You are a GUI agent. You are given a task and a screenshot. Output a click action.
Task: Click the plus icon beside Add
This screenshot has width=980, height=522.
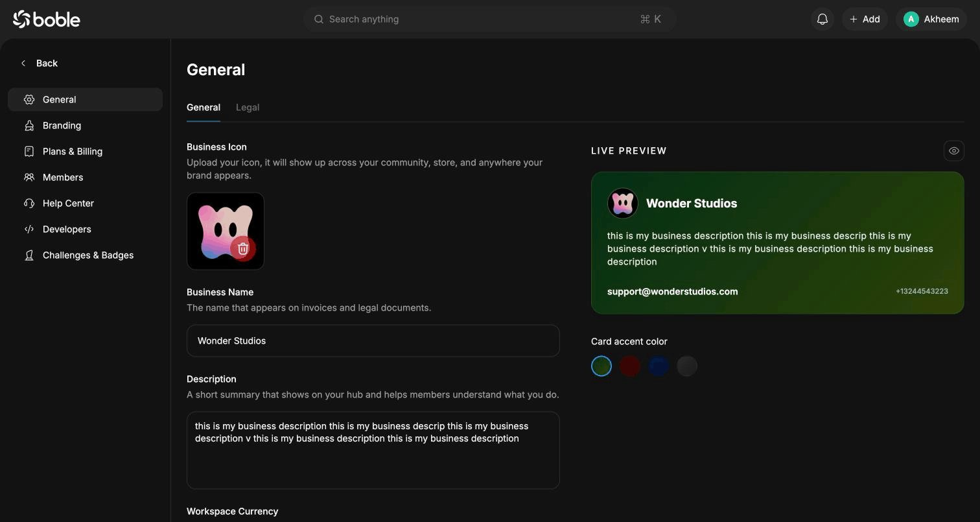(854, 19)
